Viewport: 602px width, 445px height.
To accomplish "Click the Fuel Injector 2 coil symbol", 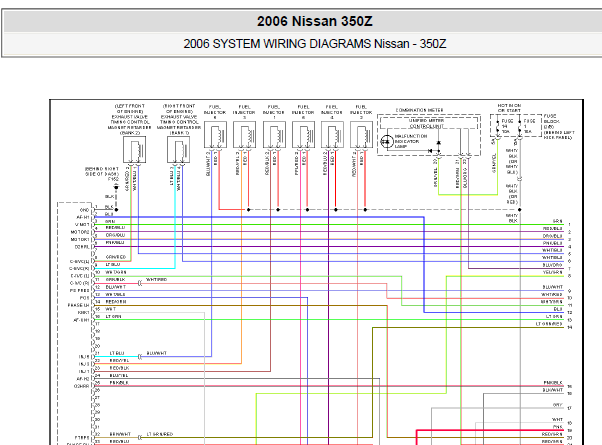I will (x=361, y=135).
